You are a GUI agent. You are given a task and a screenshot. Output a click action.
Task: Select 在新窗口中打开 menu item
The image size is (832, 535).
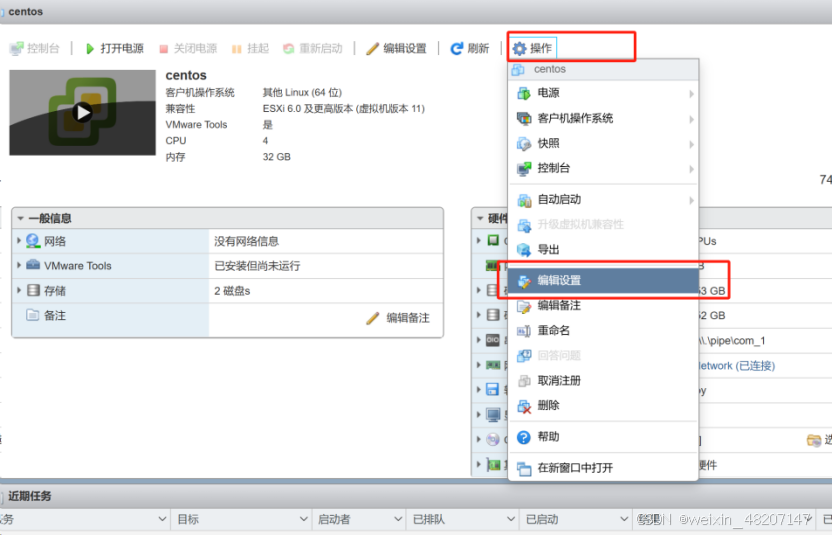603,468
